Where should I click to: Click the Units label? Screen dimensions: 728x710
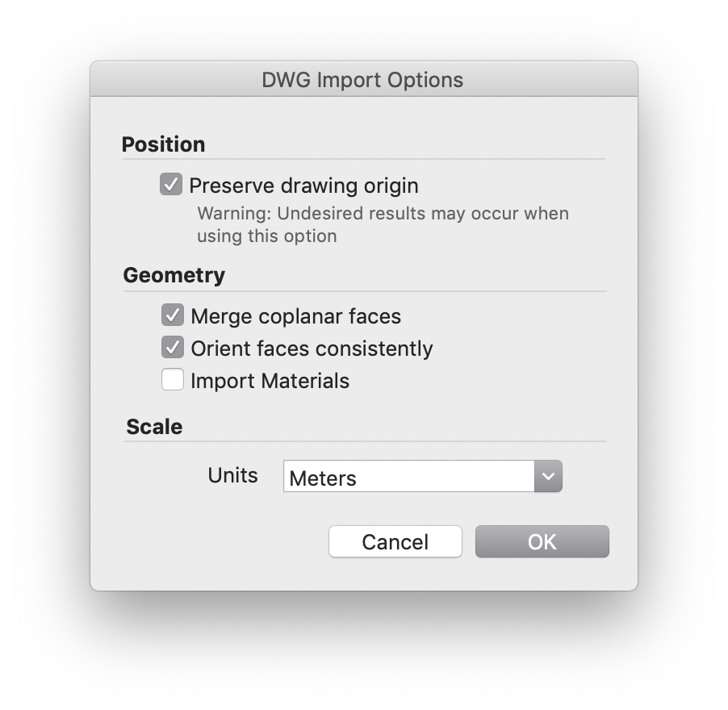[x=232, y=475]
